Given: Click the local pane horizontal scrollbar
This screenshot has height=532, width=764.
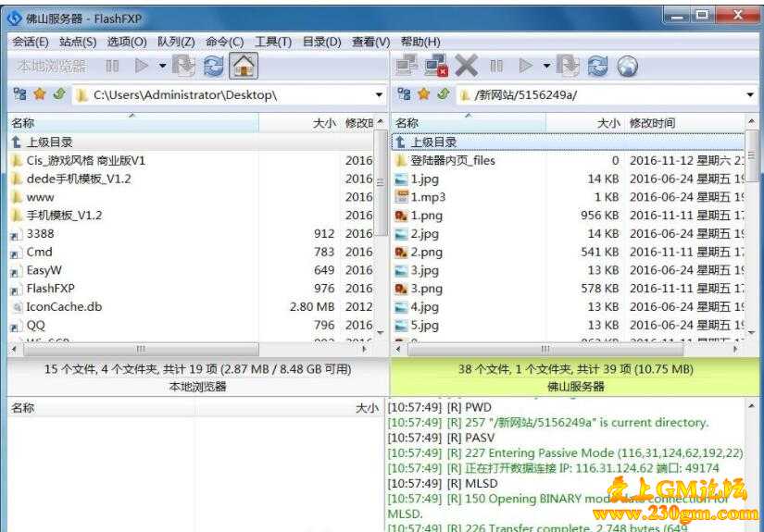Looking at the screenshot, I should point(141,349).
